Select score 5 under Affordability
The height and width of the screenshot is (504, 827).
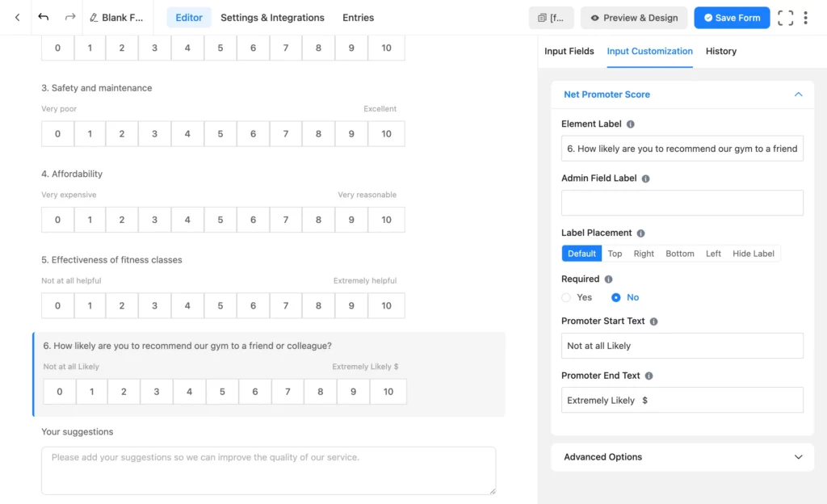point(220,220)
